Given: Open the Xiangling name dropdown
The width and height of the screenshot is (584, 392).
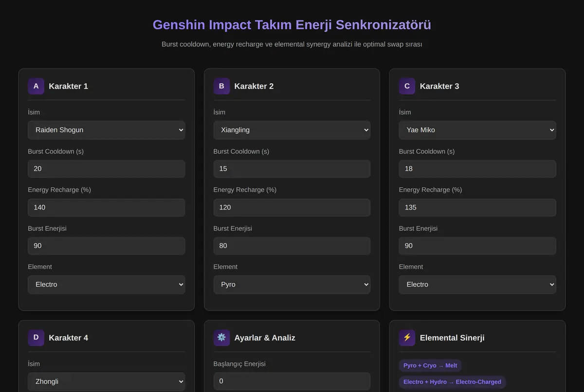Looking at the screenshot, I should tap(292, 130).
